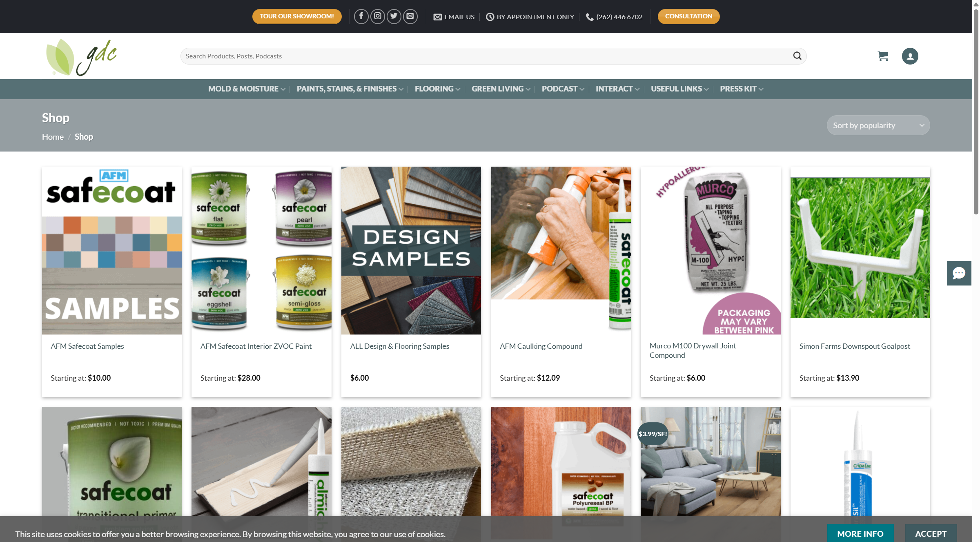Expand the Press Kit menu
This screenshot has height=542, width=980.
pos(742,89)
